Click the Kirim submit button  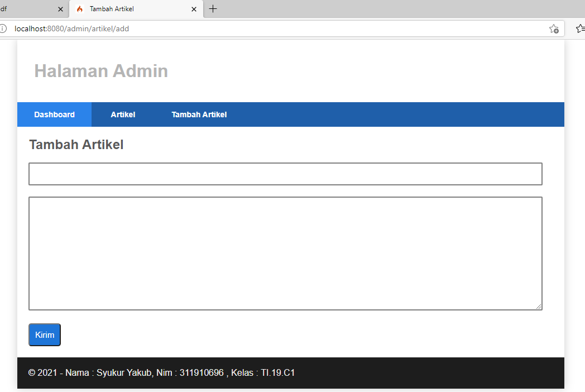click(x=44, y=334)
